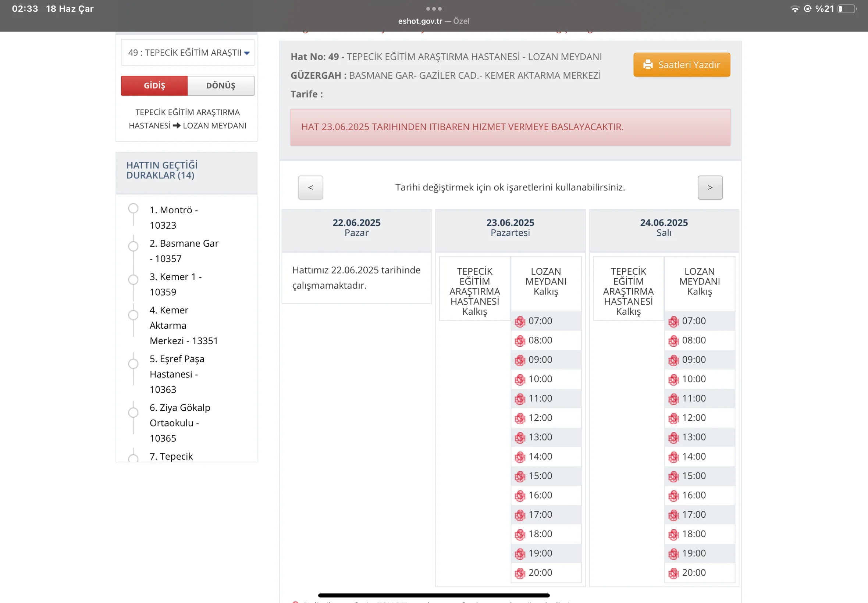Tap the Wi-Fi icon in the status bar
The height and width of the screenshot is (603, 868).
pyautogui.click(x=795, y=9)
